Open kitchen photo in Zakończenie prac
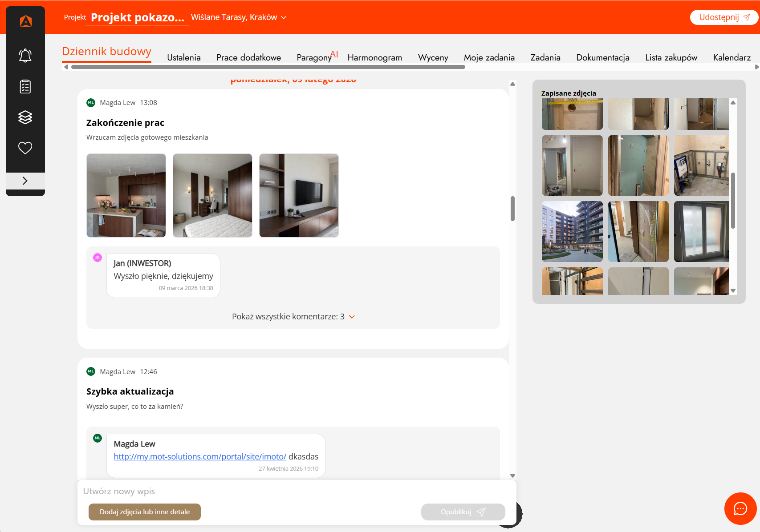The width and height of the screenshot is (760, 532). 126,195
